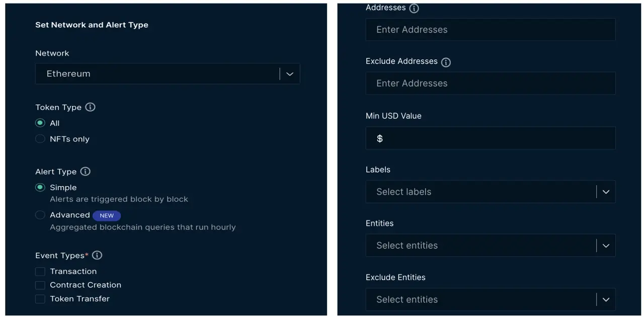Screen dimensions: 644x317
Task: Click the Token Type info icon
Action: [90, 107]
